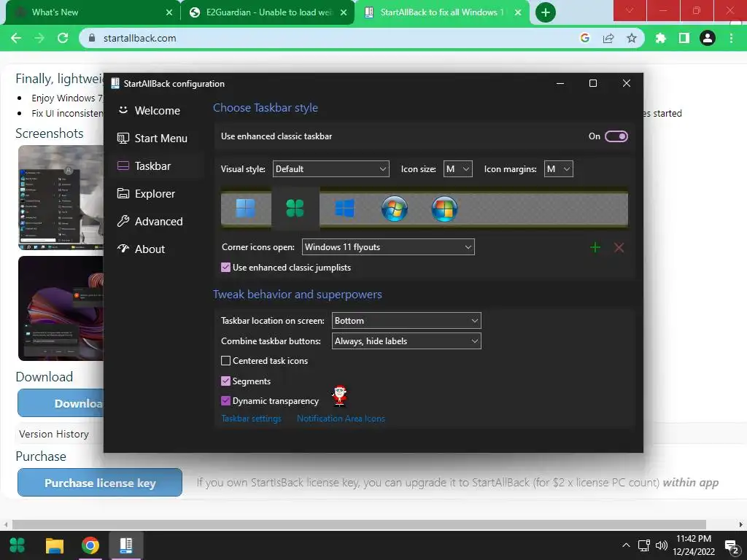Open the notification center icon
Image resolution: width=747 pixels, height=560 pixels.
click(x=731, y=546)
